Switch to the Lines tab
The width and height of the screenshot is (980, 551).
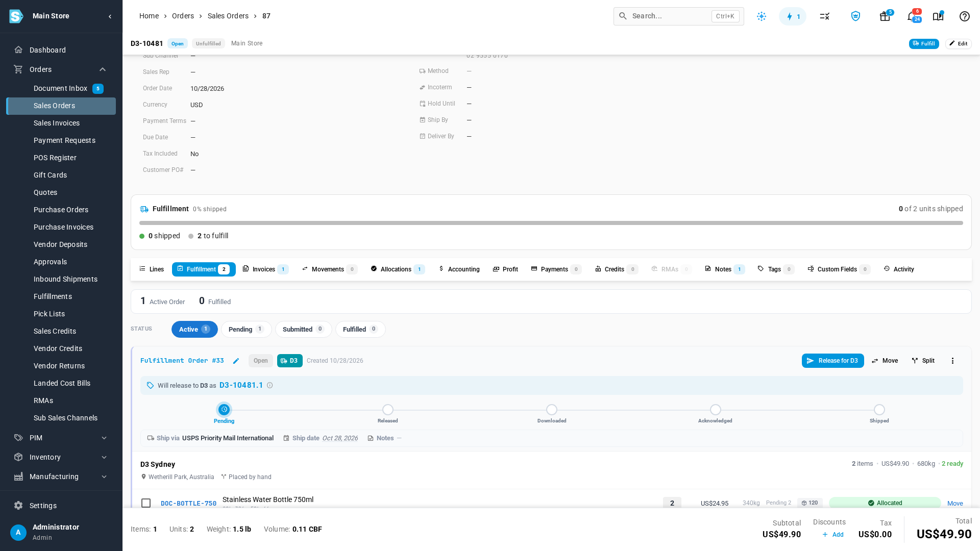152,269
